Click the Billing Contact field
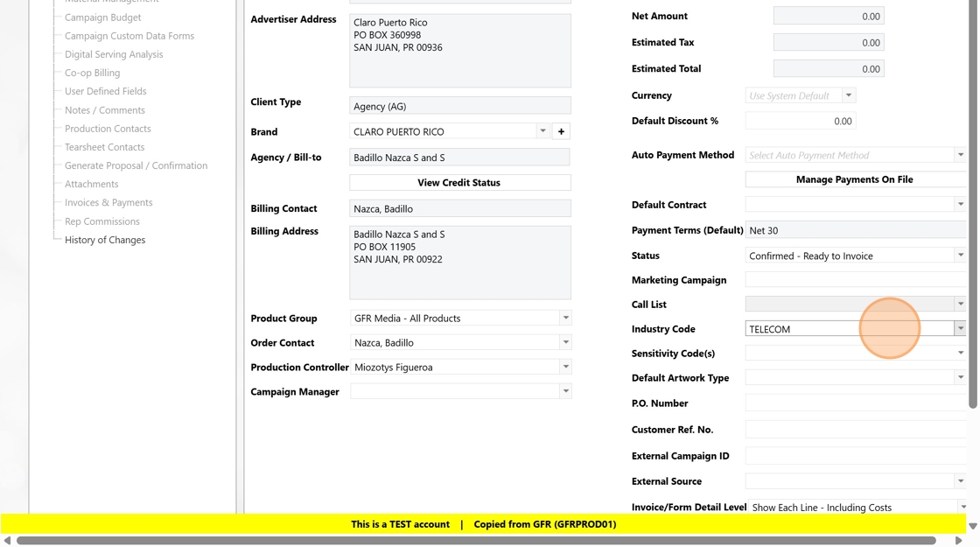 tap(460, 208)
